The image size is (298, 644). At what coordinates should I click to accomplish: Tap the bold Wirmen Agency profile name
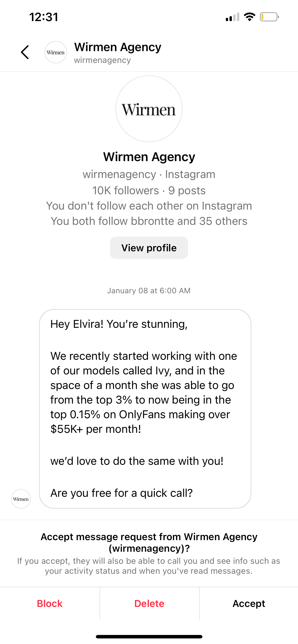click(149, 157)
